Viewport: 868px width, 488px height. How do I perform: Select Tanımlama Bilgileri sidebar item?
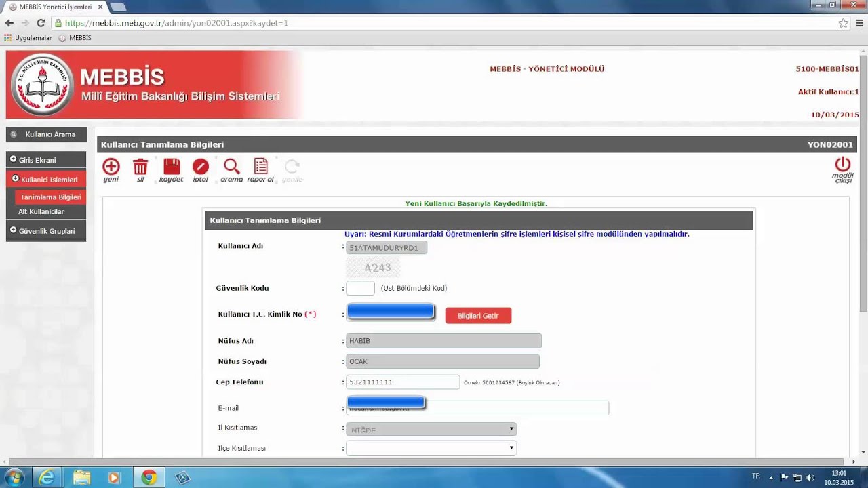[x=51, y=197]
